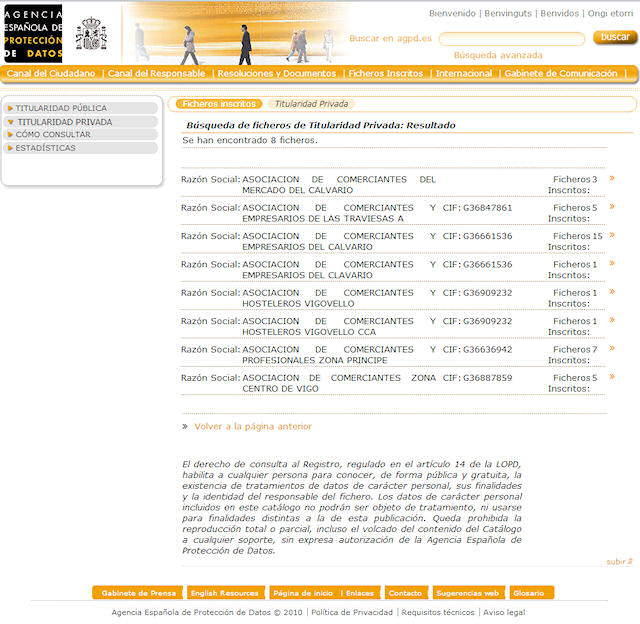
Task: Collapse Titularidad Privada sidebar section
Action: [80, 122]
